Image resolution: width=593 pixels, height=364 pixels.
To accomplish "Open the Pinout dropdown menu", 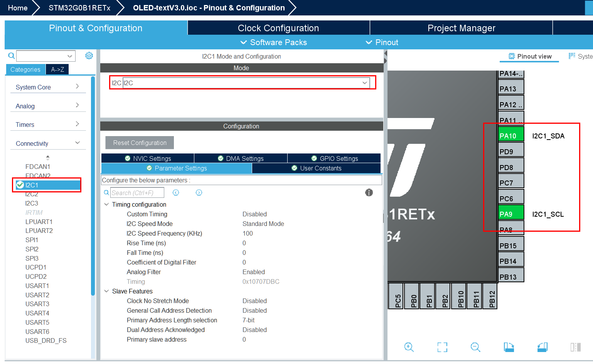I will coord(382,42).
